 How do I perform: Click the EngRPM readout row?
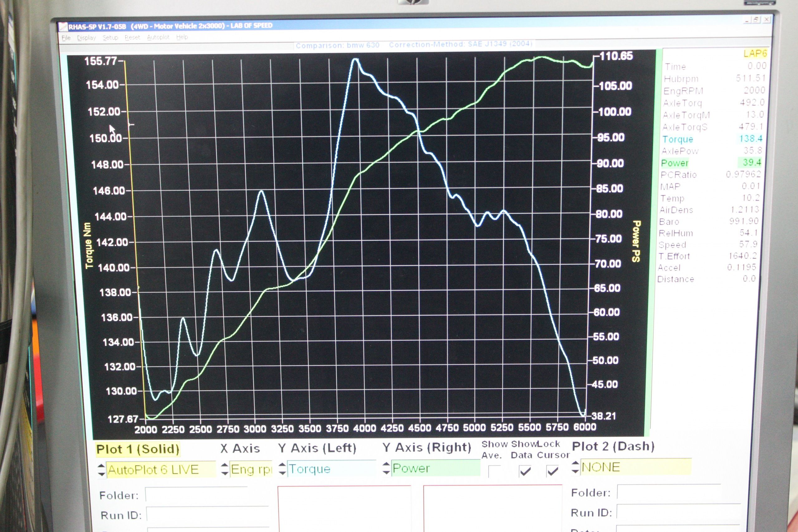pos(714,91)
